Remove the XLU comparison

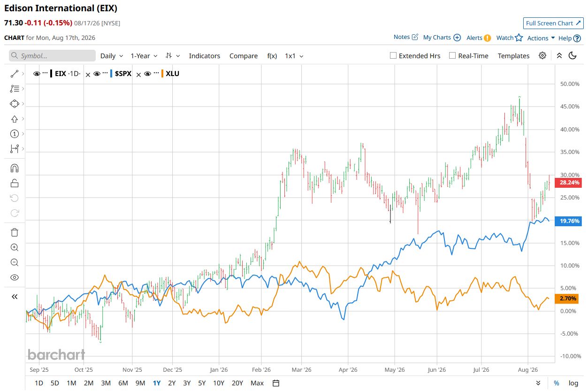click(x=139, y=74)
